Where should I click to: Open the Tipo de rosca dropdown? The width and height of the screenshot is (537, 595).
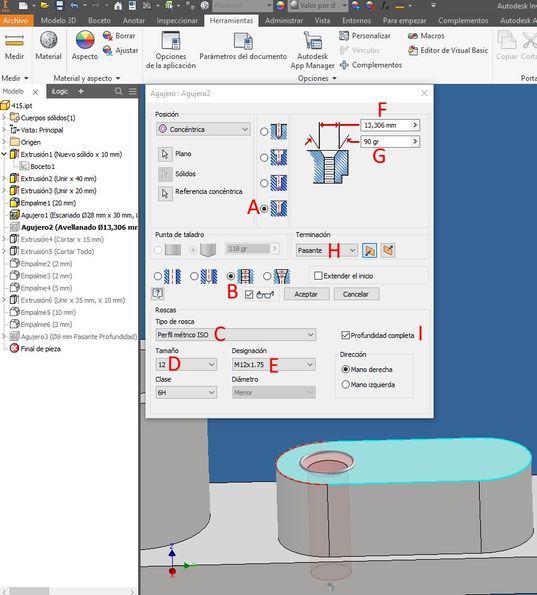[235, 335]
